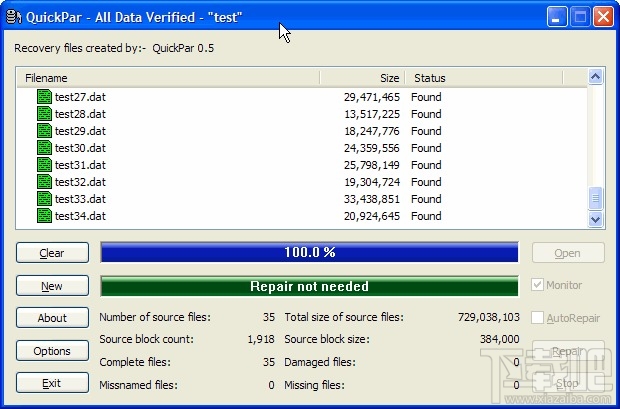Click the Clear button
Image resolution: width=620 pixels, height=409 pixels.
52,253
